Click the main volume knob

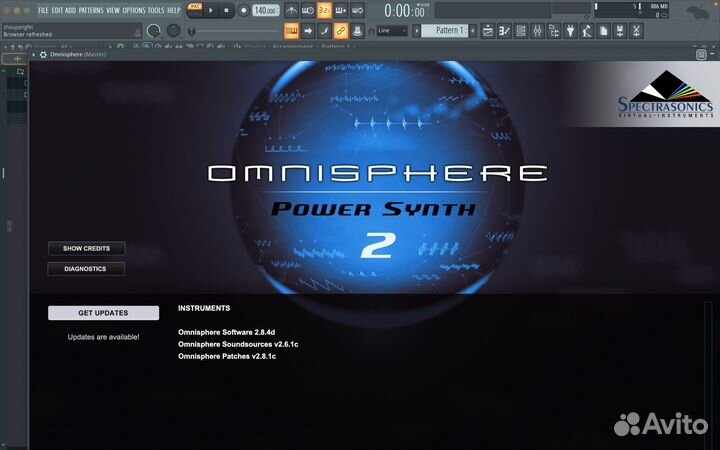[153, 31]
